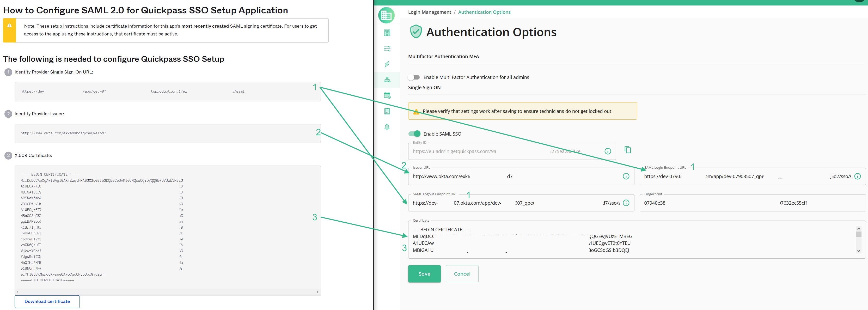Click Authentication Options breadcrumb link
This screenshot has height=310, width=868.
coord(484,12)
